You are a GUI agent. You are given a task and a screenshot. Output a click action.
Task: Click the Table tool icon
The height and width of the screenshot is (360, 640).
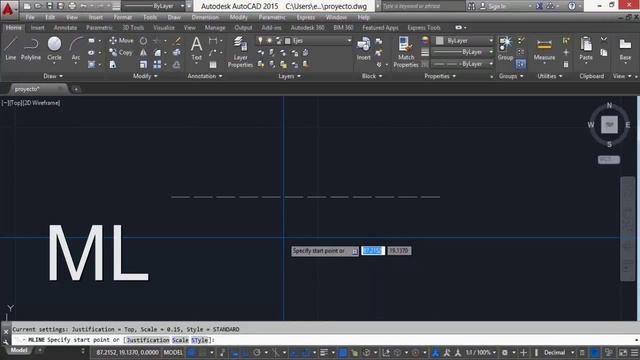click(213, 64)
